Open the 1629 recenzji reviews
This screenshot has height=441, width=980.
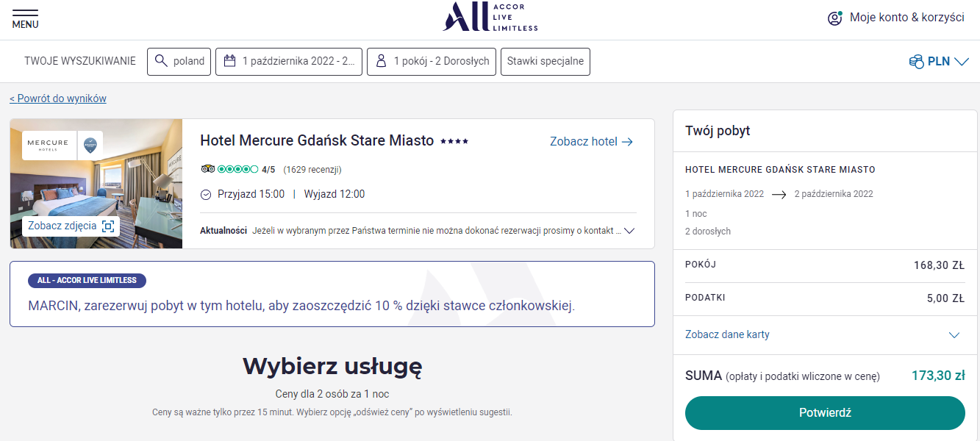pos(312,170)
